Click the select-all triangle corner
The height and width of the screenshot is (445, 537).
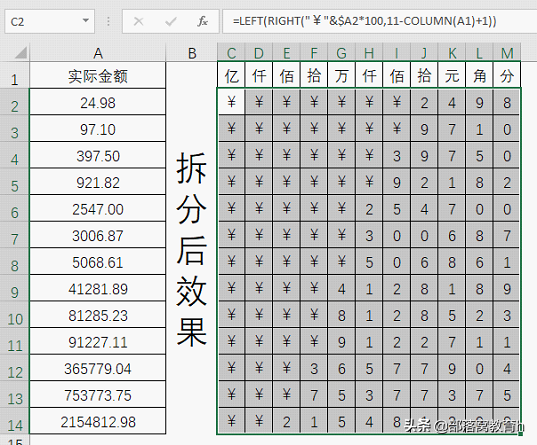coord(21,53)
